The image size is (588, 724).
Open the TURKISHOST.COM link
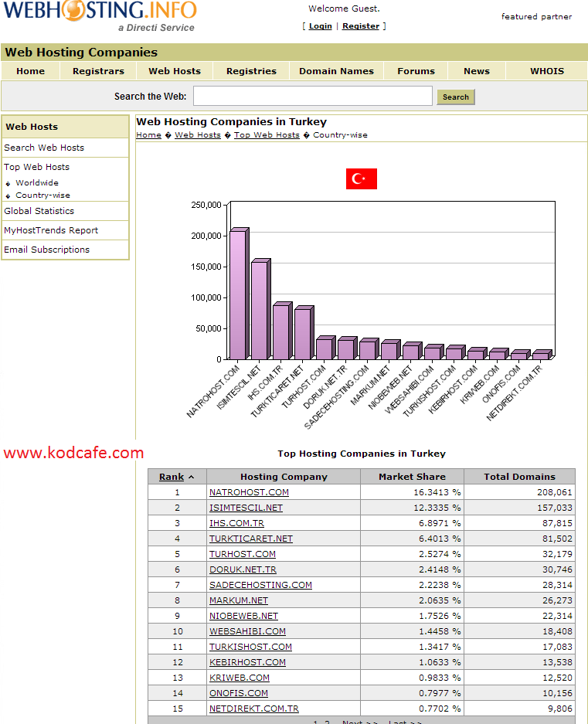coord(250,647)
